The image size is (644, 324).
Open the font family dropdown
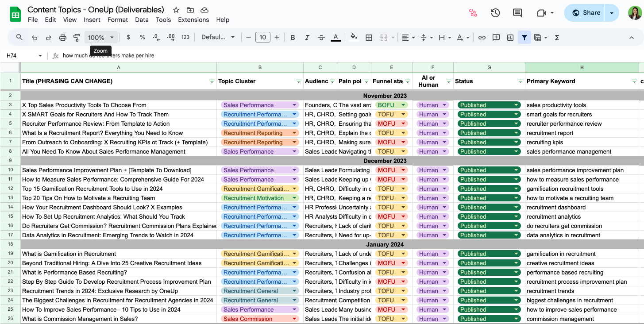coord(218,38)
